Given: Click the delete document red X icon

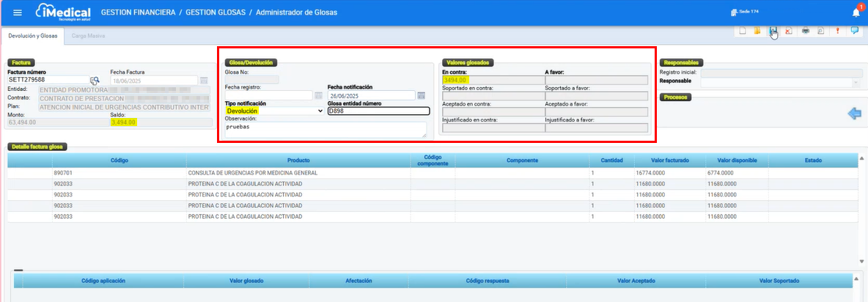Looking at the screenshot, I should pos(788,31).
